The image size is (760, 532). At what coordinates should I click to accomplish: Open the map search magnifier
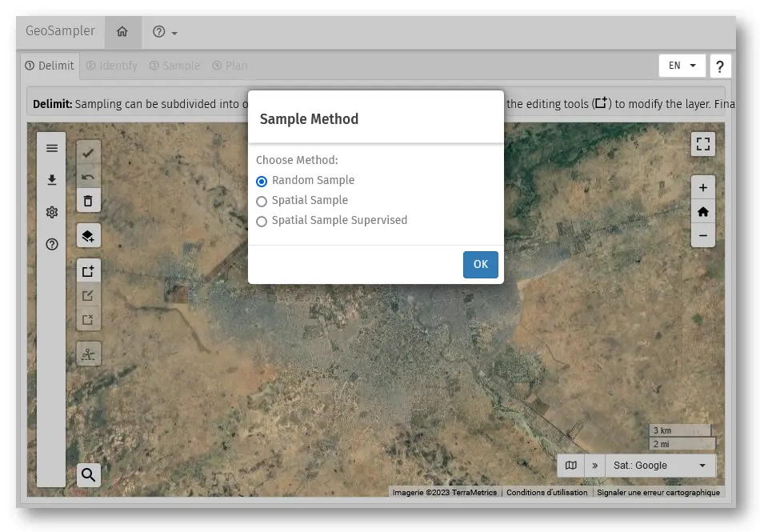[x=89, y=475]
